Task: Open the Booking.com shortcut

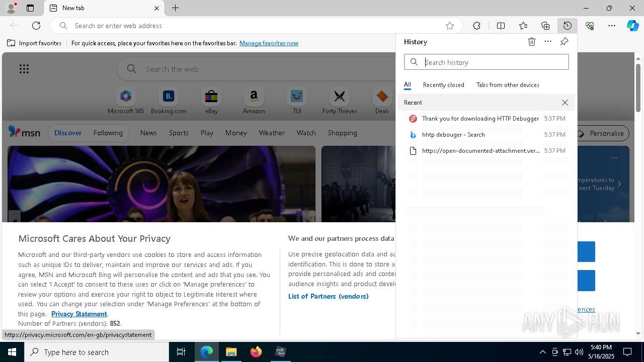Action: 169,101
